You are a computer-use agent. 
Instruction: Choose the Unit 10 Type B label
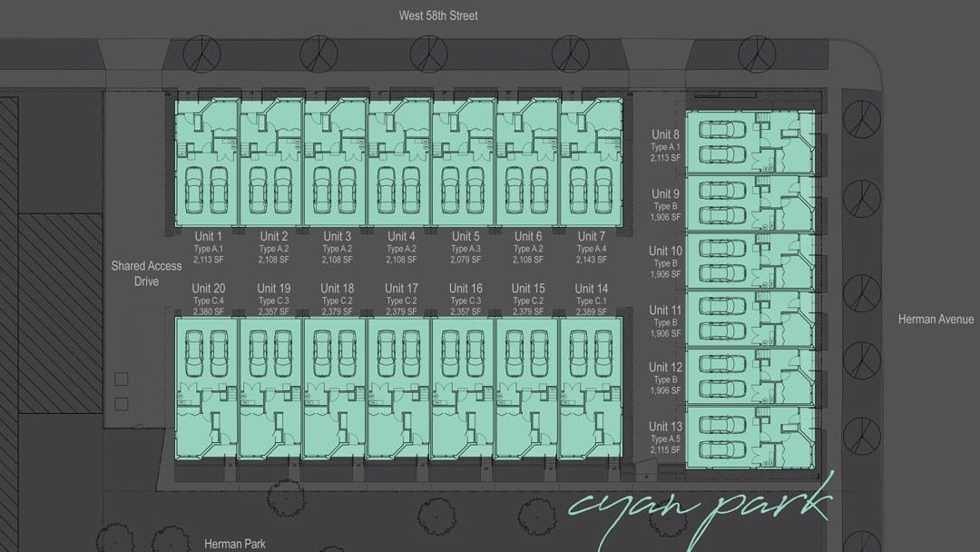(x=665, y=262)
